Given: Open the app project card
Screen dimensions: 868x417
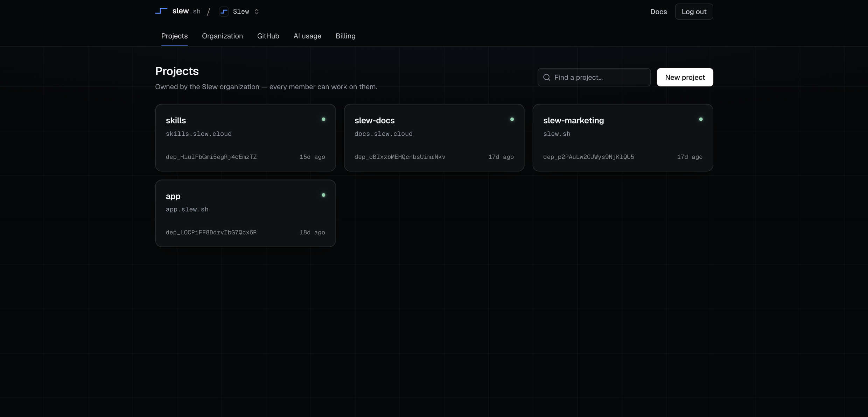Looking at the screenshot, I should pyautogui.click(x=245, y=213).
